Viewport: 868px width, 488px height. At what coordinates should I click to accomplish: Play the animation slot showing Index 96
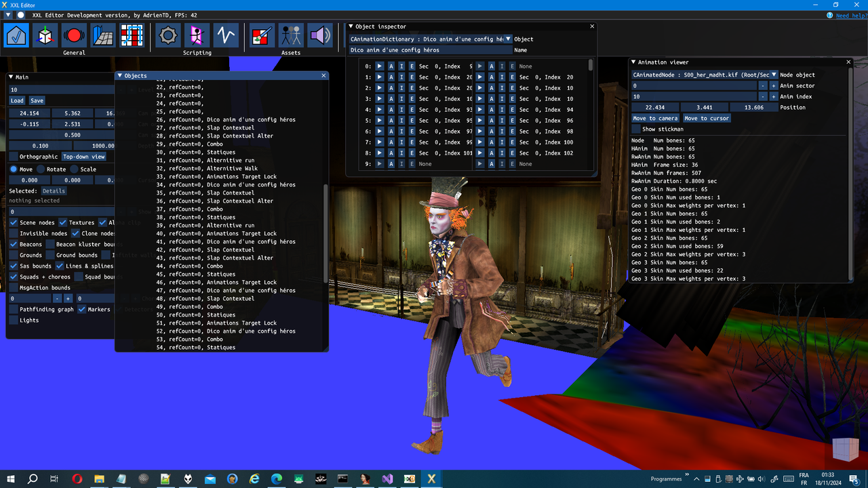click(x=481, y=121)
